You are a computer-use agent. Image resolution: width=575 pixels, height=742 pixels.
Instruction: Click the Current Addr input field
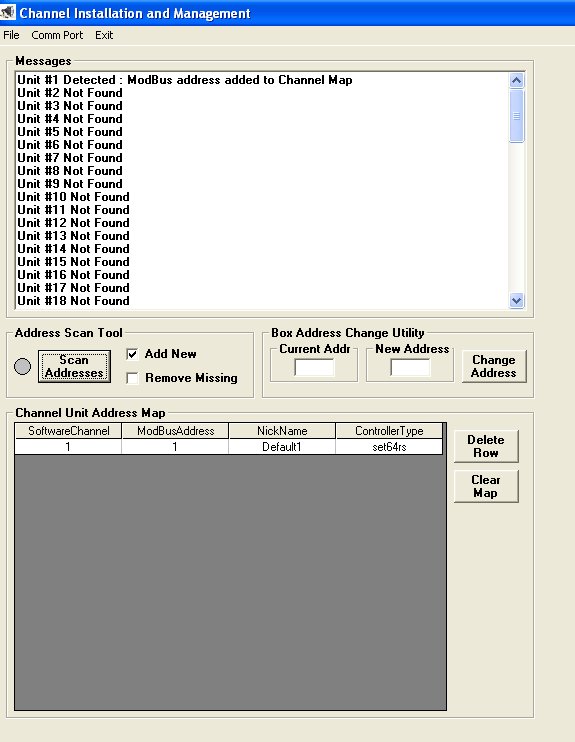pyautogui.click(x=314, y=367)
